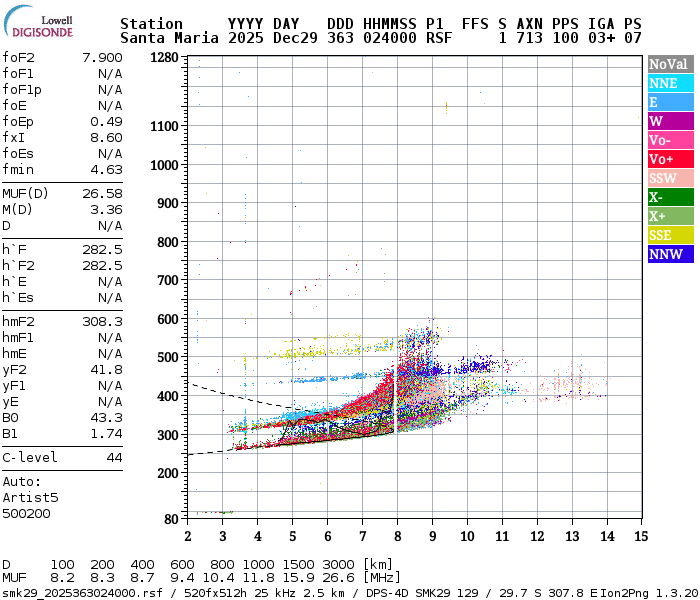Screen dimensions: 700x600
Task: Click the M(D) value 3.36
Action: [106, 209]
